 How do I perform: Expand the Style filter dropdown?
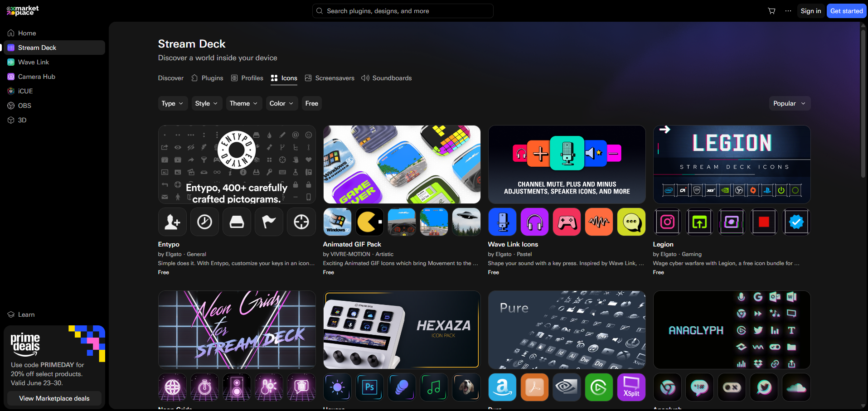click(207, 103)
